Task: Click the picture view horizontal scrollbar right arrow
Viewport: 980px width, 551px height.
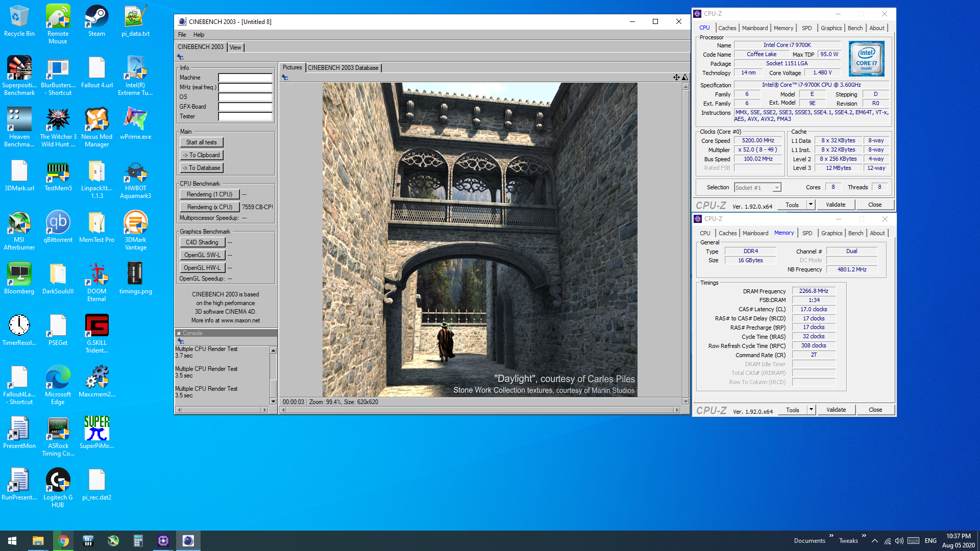Action: click(x=677, y=410)
